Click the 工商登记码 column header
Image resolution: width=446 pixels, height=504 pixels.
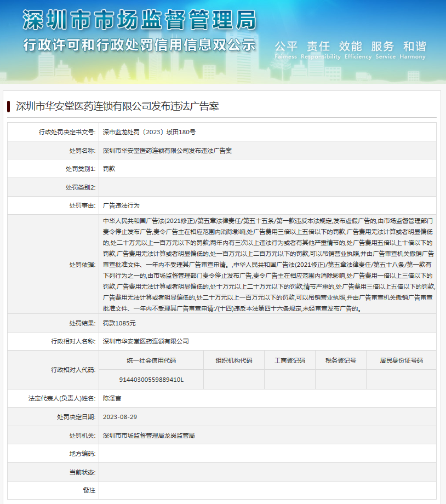coord(290,360)
